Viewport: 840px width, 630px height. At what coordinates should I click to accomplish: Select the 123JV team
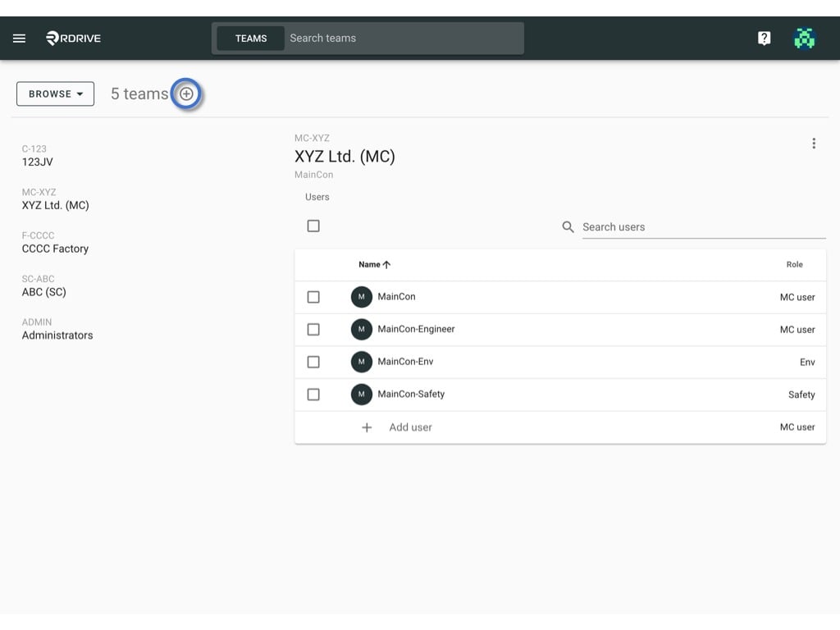[x=38, y=156]
